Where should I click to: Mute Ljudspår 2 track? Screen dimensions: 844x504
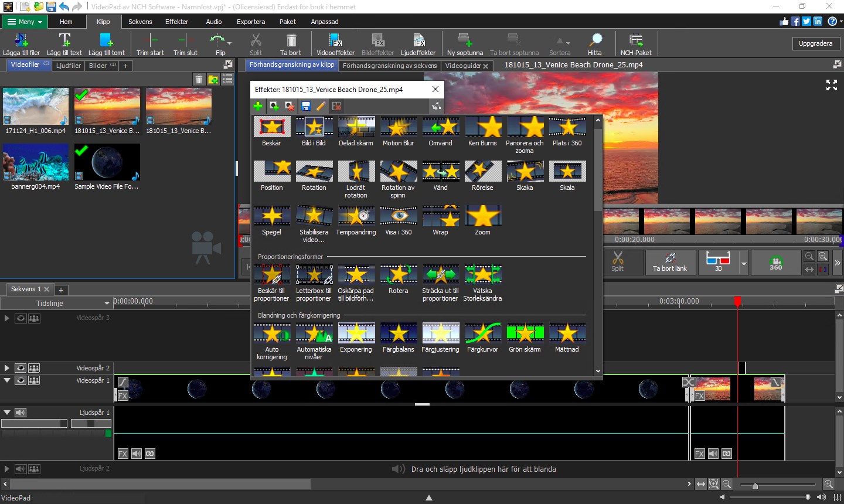coord(21,469)
